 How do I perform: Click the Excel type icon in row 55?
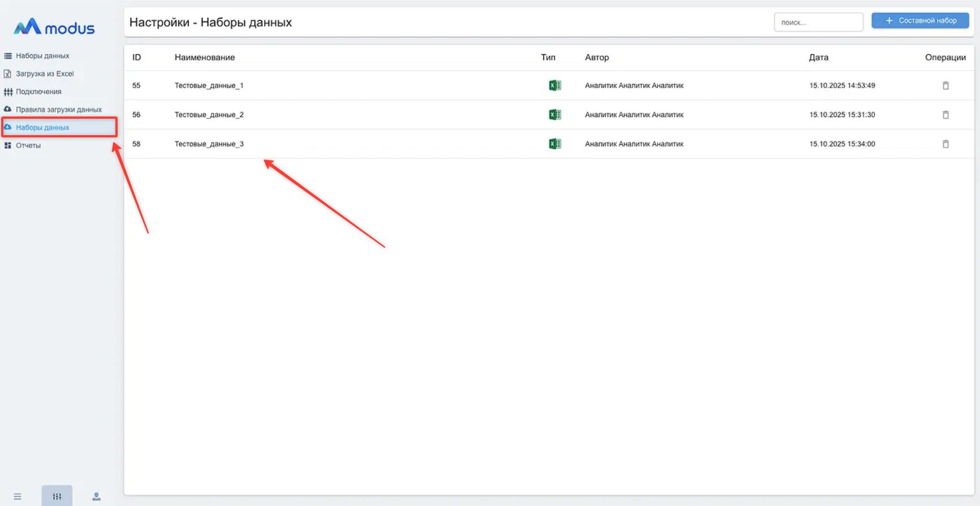[x=555, y=85]
